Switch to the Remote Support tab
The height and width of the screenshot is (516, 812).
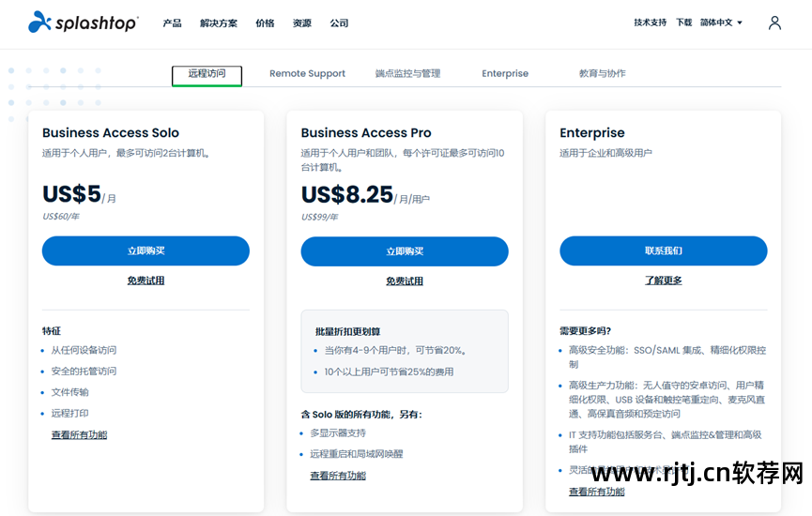click(307, 73)
